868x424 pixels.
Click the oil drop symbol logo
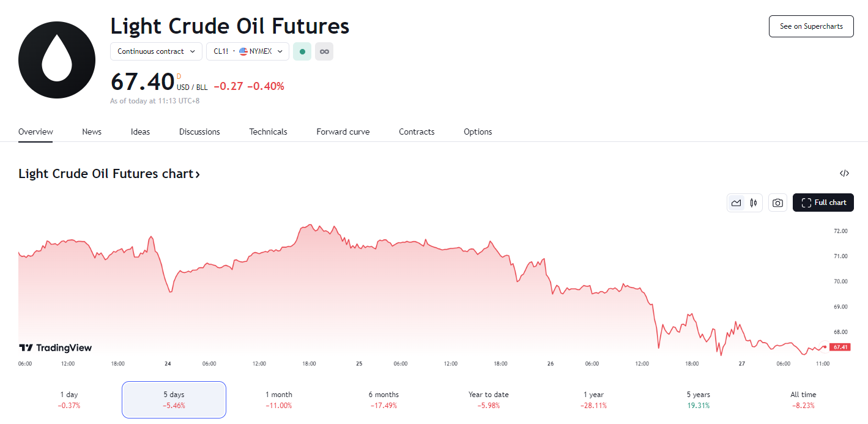coord(57,59)
